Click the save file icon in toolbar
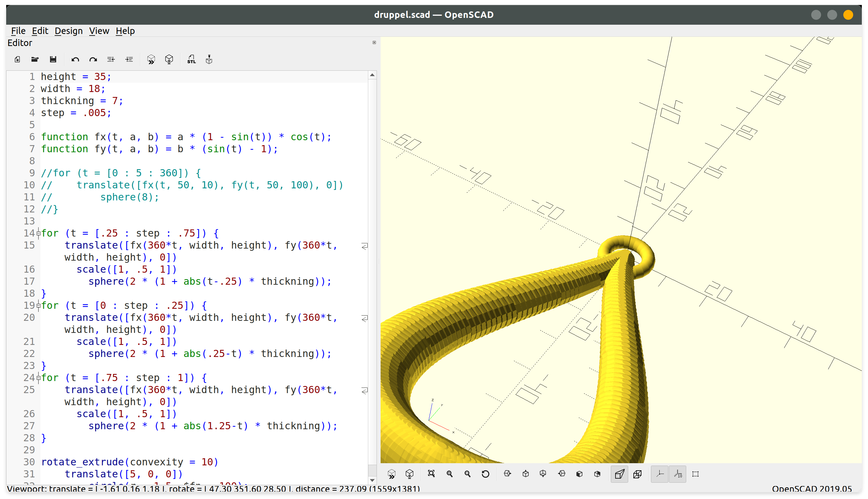 53,59
